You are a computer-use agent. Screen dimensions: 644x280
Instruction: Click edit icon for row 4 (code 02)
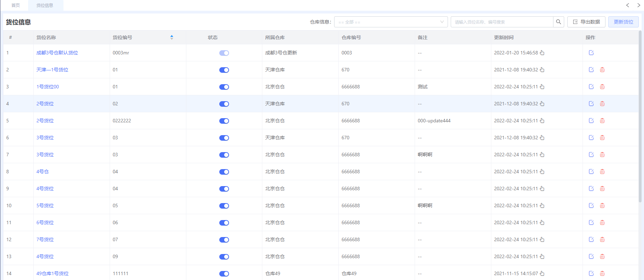click(591, 104)
